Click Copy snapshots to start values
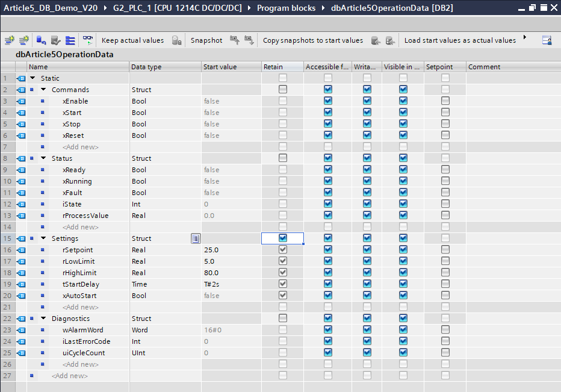Viewport: 561px width, 392px height. [x=313, y=40]
